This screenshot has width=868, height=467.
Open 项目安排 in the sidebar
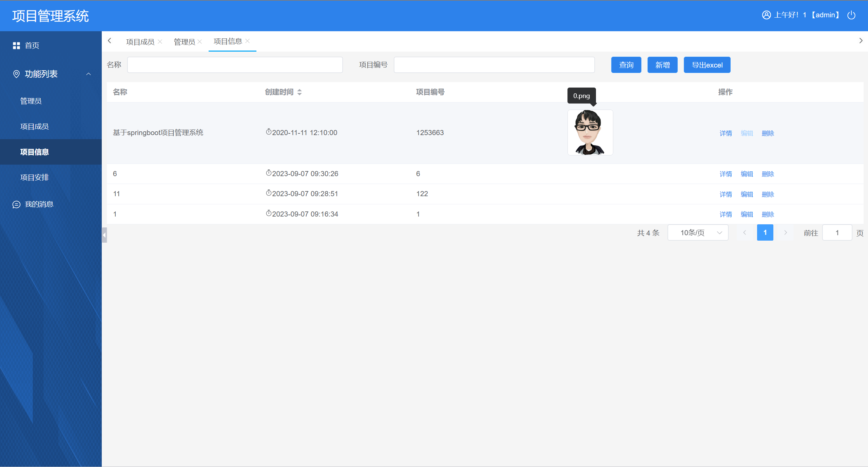[x=35, y=178]
